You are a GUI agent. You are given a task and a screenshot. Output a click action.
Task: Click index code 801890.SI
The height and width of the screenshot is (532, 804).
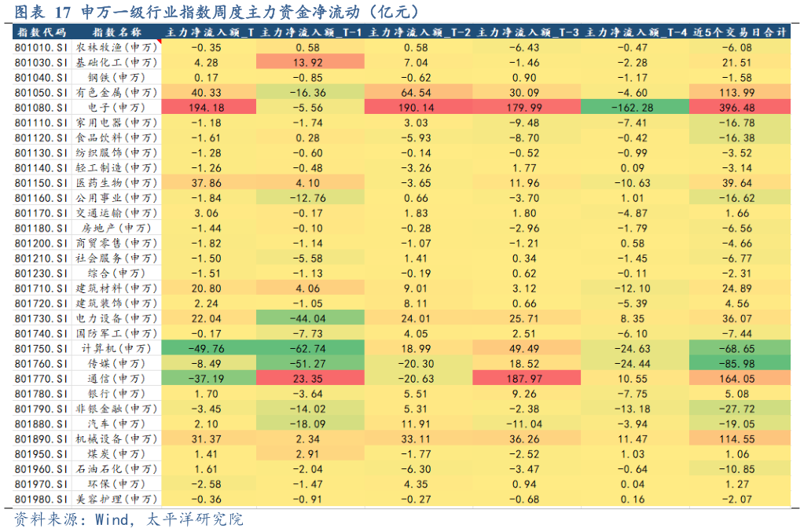pos(41,438)
